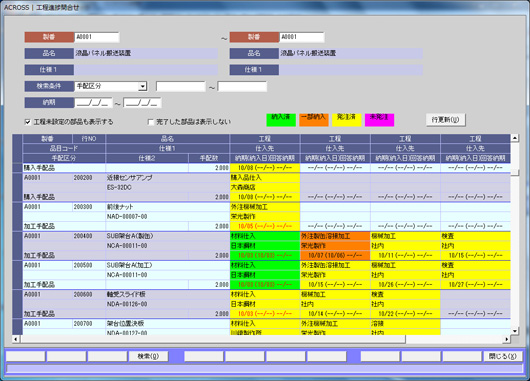This screenshot has height=381, width=530.
Task: Click the horizontal scrollbar thumb
Action: coord(213,339)
